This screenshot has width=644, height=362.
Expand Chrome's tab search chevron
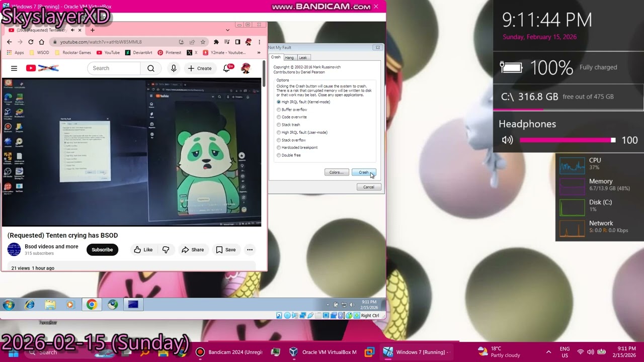tap(227, 30)
